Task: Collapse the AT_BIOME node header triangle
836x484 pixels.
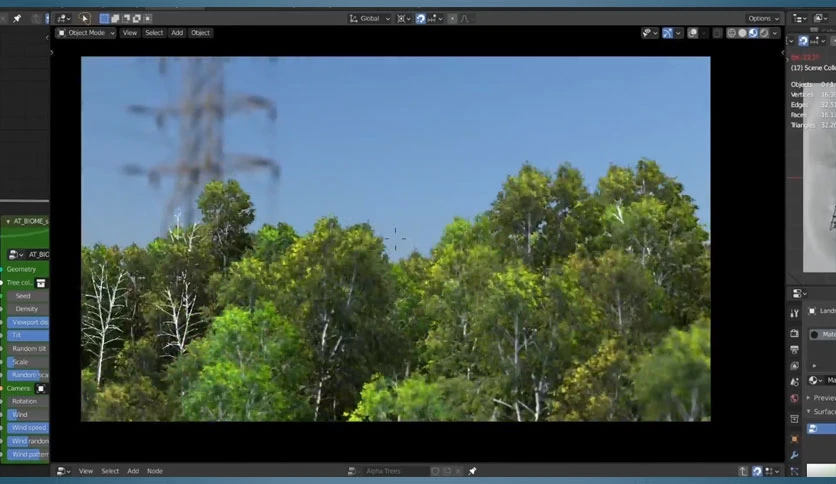Action: [8, 221]
